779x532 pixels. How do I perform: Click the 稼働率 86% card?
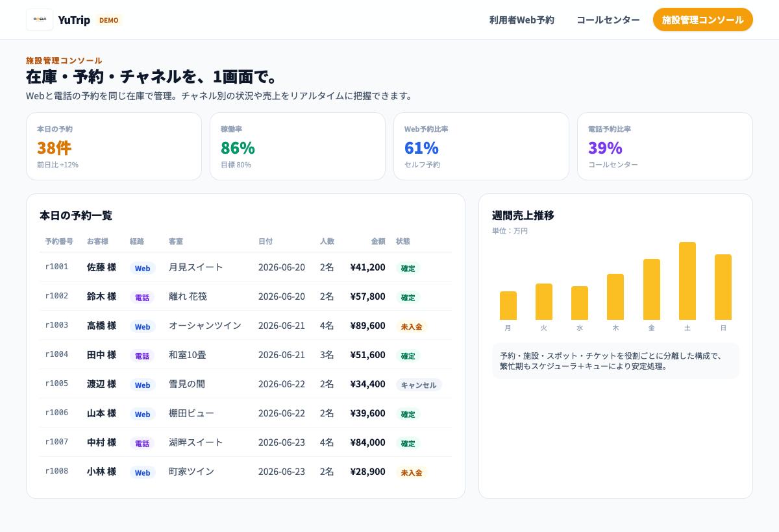tap(297, 147)
